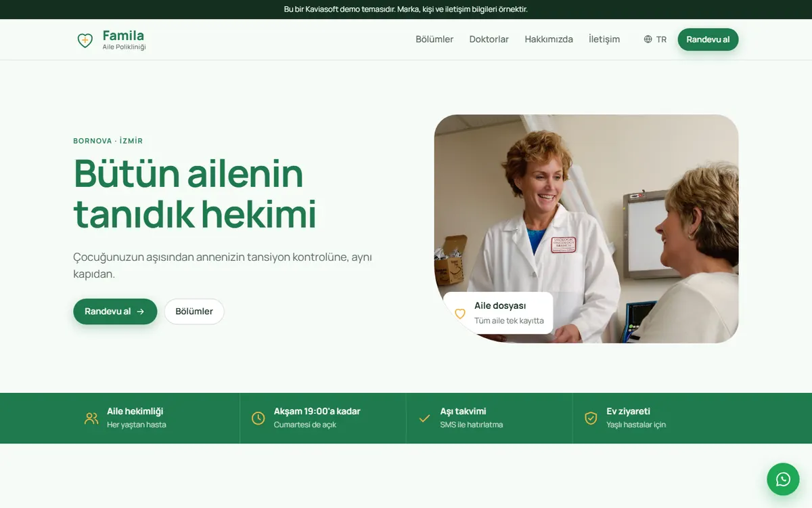
Task: Click the Aile dosyası card title
Action: tap(500, 305)
